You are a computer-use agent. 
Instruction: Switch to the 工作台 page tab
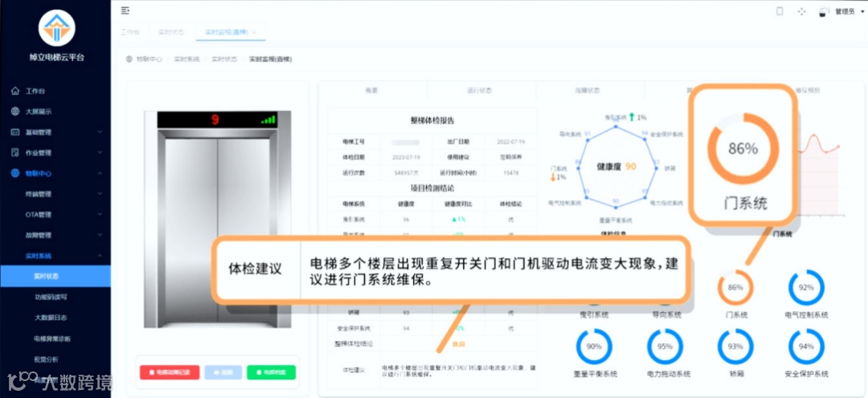coord(130,32)
